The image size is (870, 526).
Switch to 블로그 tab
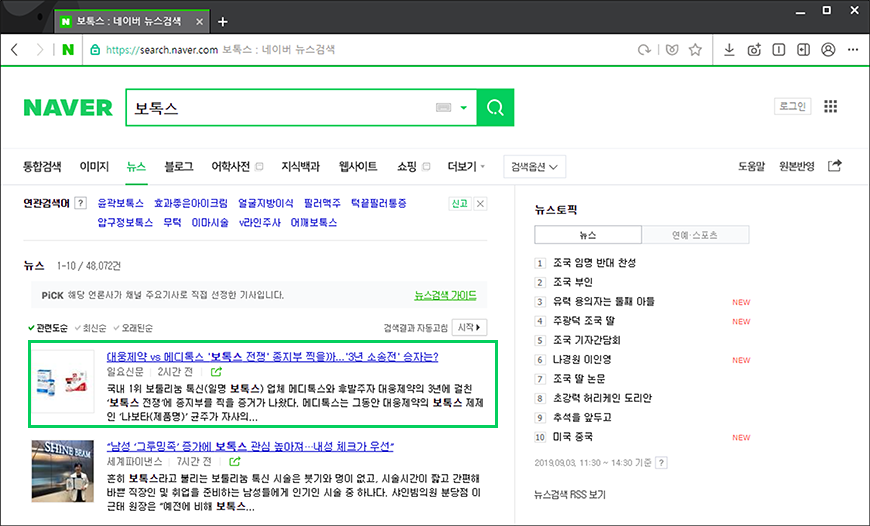coord(179,166)
